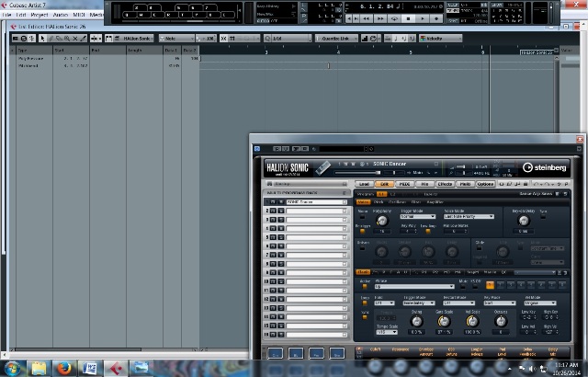Click the mute button of slot 16
Viewport: 588px width, 377px height.
273,334
